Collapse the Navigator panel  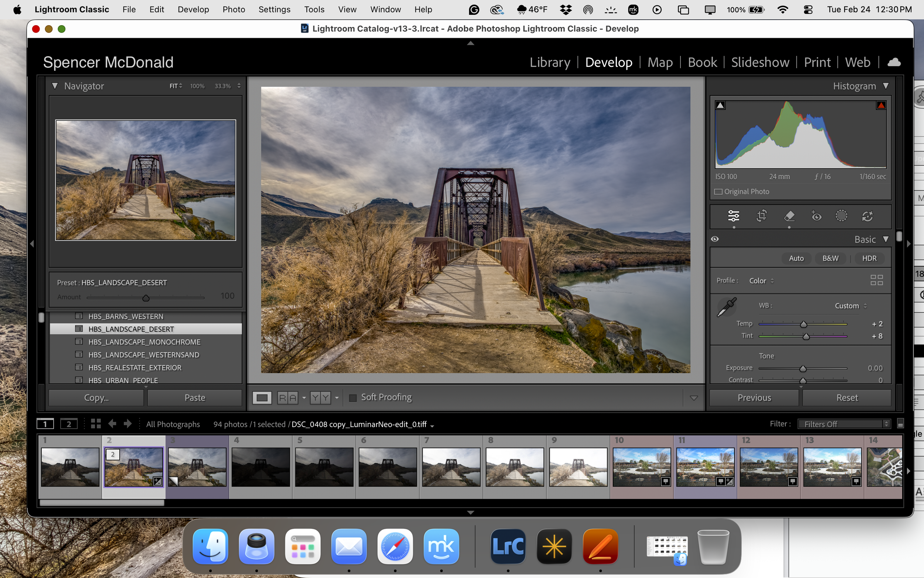click(x=55, y=86)
